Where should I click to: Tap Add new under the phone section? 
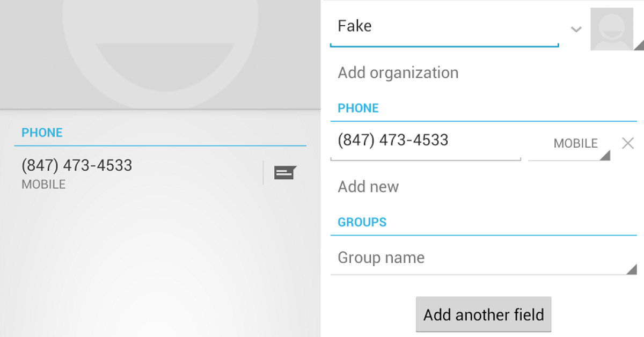click(x=368, y=187)
